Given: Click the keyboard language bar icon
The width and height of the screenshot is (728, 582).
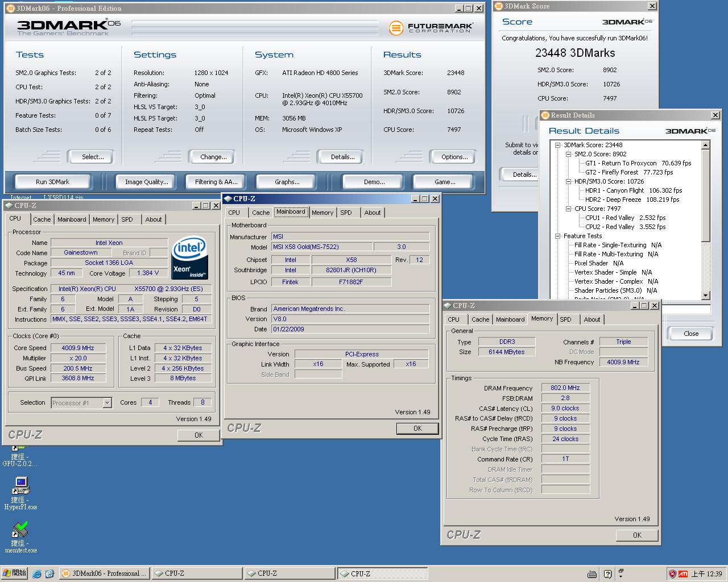Looking at the screenshot, I should [592, 574].
